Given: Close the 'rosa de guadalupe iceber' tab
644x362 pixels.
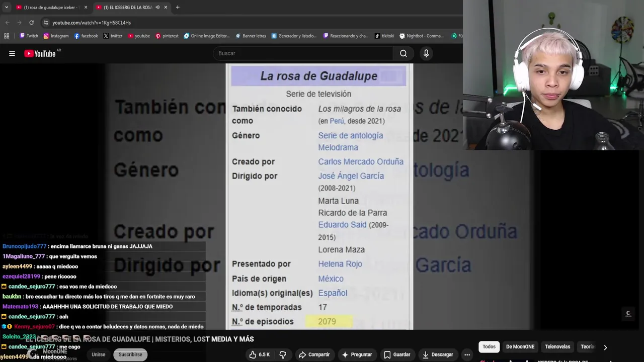Looking at the screenshot, I should [86, 8].
